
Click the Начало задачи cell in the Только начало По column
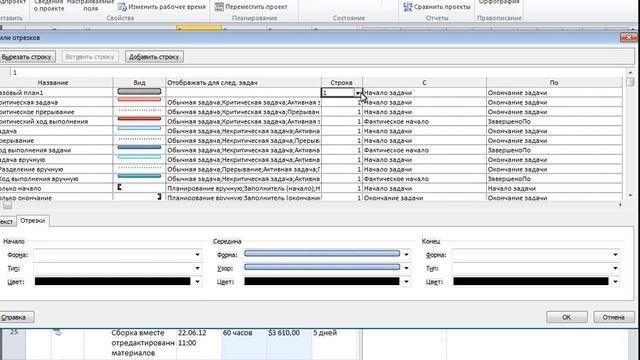[554, 189]
